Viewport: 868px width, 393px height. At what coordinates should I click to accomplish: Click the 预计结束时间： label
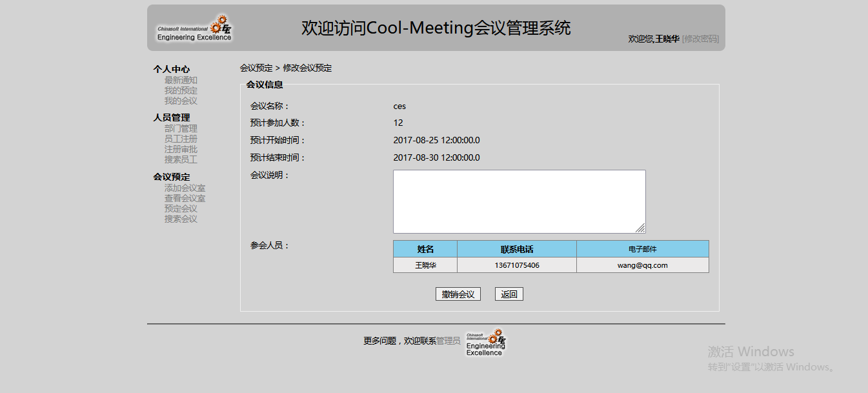[x=278, y=158]
